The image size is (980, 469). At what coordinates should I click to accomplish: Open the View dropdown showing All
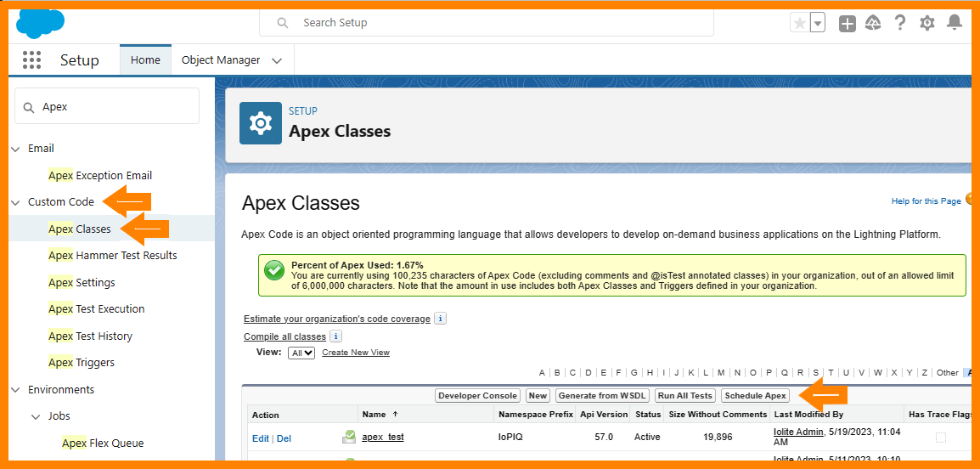click(x=301, y=353)
